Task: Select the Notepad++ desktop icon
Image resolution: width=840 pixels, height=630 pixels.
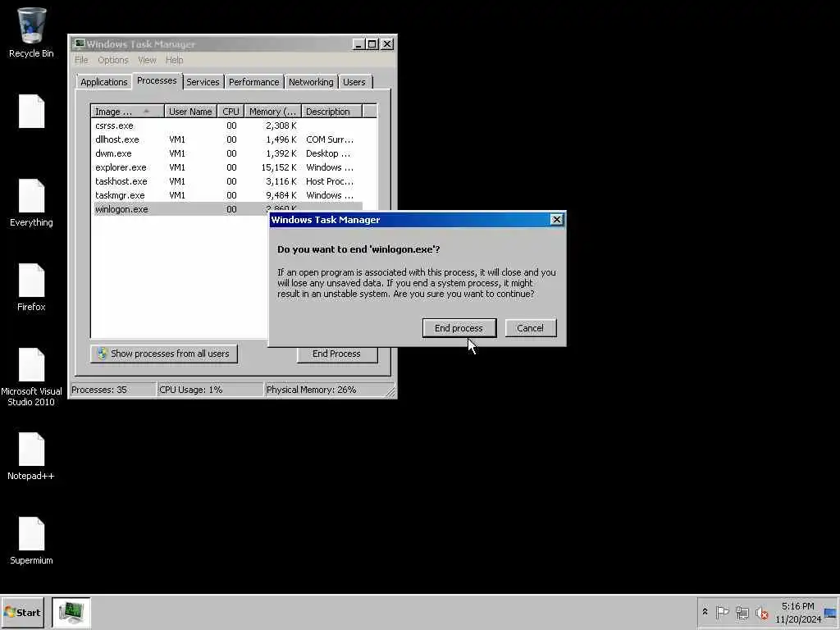Action: (x=31, y=456)
